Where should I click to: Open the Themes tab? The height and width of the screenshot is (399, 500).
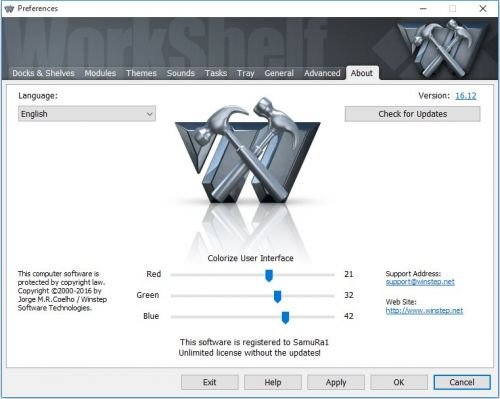[141, 73]
